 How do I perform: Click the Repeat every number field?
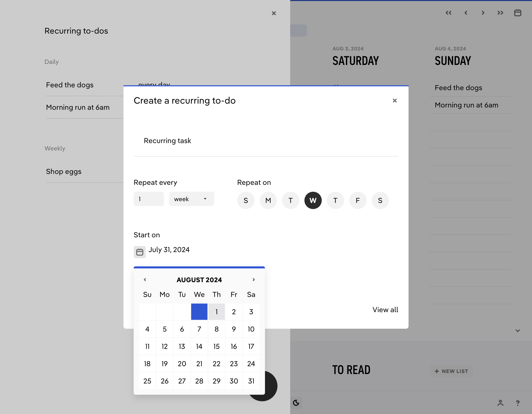[x=149, y=199]
